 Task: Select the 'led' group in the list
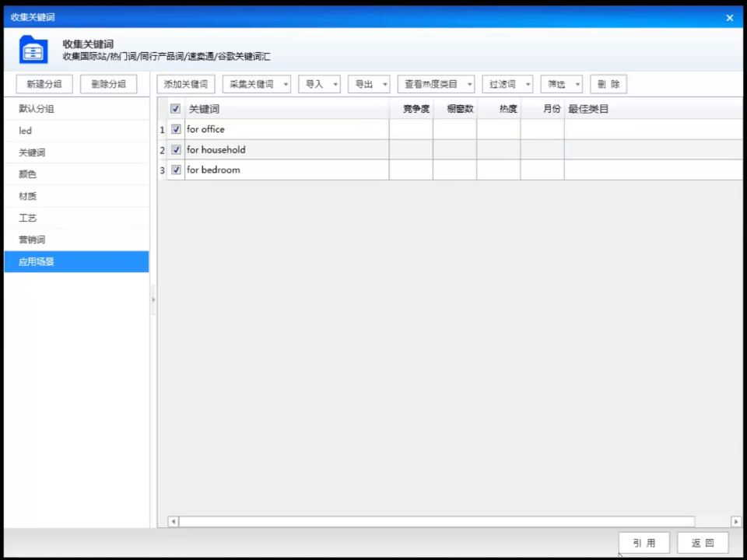(76, 131)
